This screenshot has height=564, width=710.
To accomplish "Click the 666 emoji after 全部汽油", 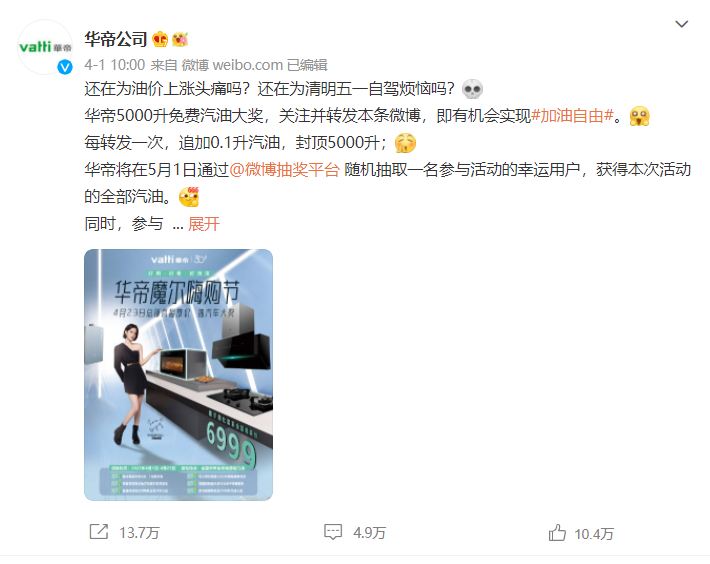I will point(189,197).
